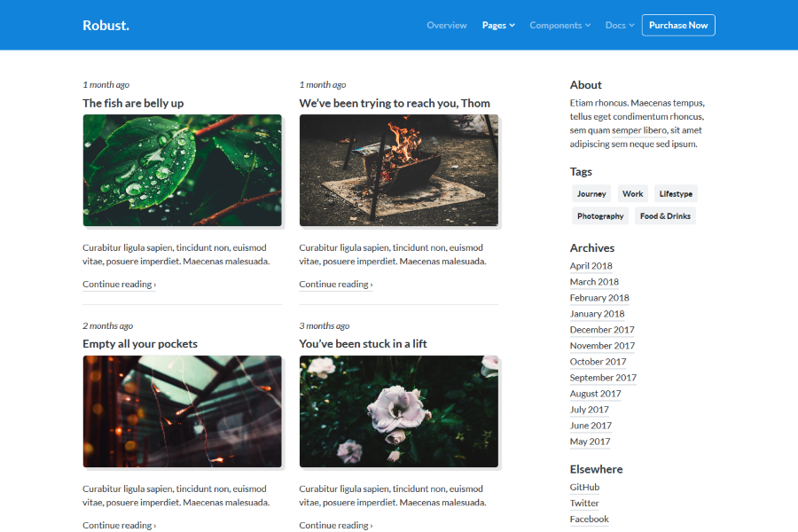View the December 2017 archive
This screenshot has height=532, width=798.
(602, 330)
